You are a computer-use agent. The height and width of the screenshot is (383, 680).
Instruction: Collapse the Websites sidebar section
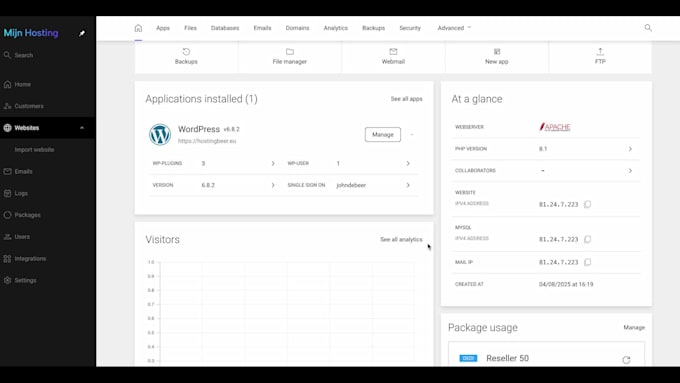[x=82, y=128]
